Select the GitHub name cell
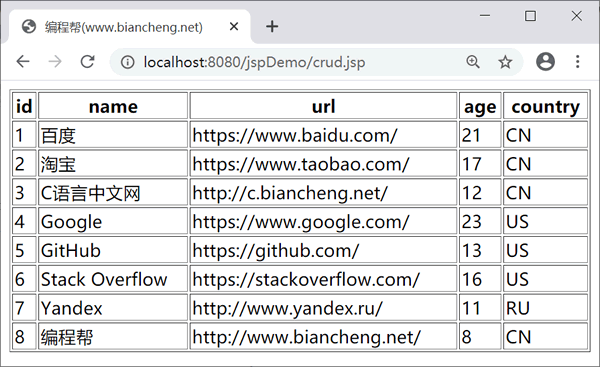This screenshot has height=367, width=600. pos(113,250)
